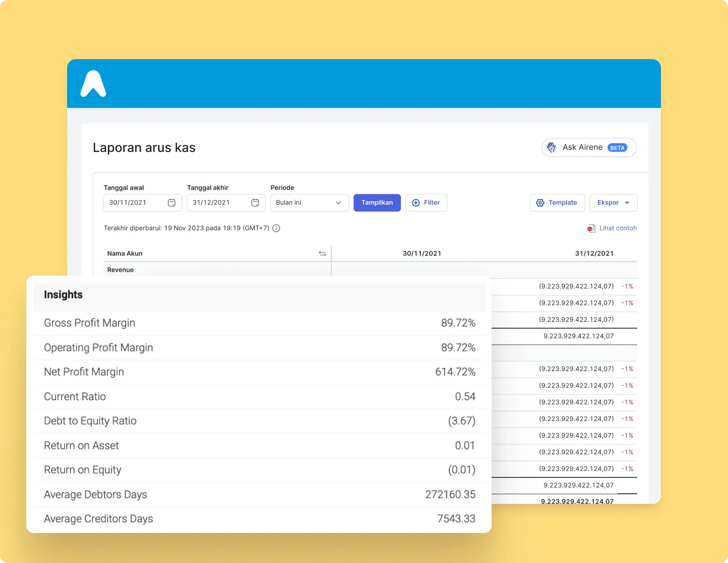Open calendar icon for Tanggal awal

click(x=172, y=203)
